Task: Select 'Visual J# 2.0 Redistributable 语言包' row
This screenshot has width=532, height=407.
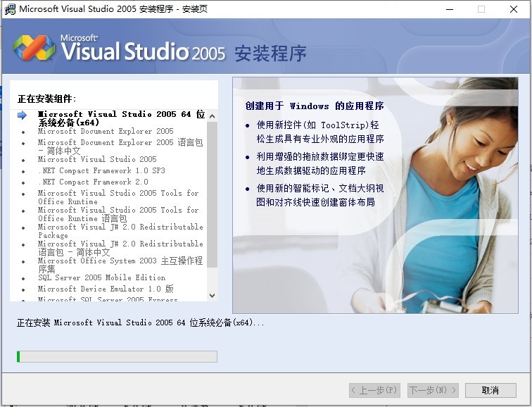Action: [x=120, y=248]
